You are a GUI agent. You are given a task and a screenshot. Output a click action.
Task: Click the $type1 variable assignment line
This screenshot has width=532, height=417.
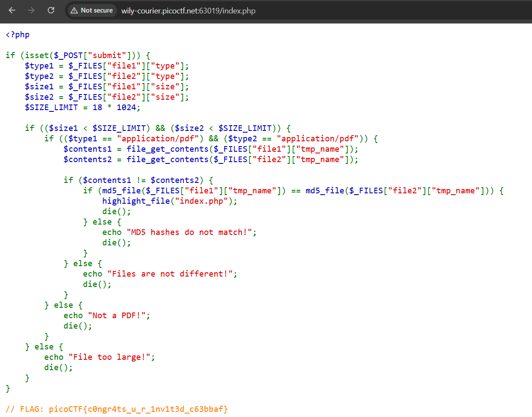tap(107, 66)
